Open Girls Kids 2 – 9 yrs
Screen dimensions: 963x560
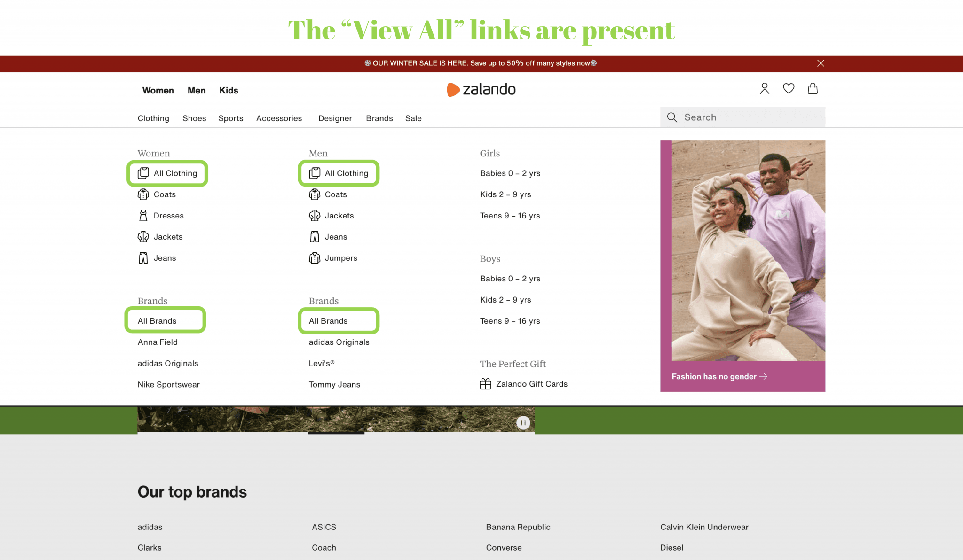(x=505, y=194)
